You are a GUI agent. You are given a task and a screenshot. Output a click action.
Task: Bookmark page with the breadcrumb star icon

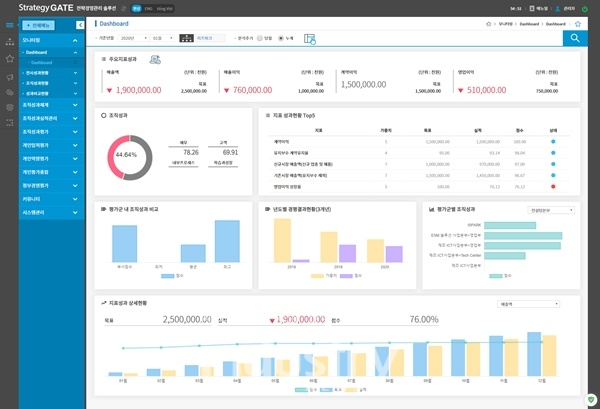578,24
